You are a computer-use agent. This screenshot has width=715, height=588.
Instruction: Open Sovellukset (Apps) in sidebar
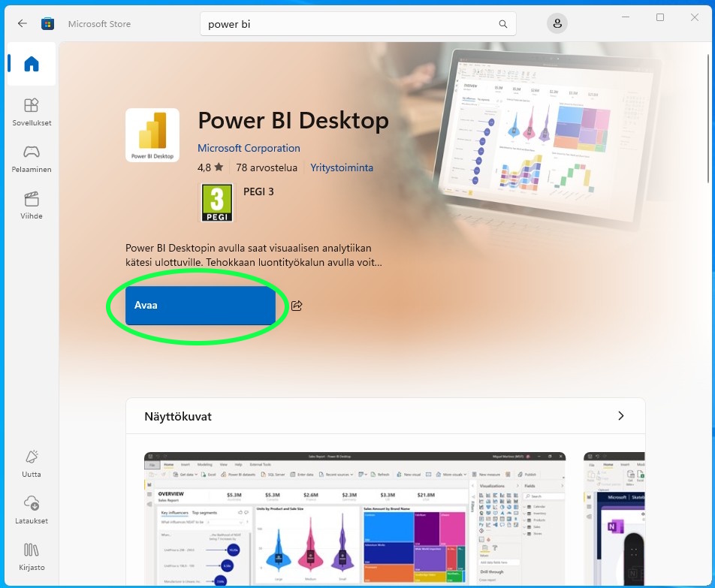tap(32, 111)
